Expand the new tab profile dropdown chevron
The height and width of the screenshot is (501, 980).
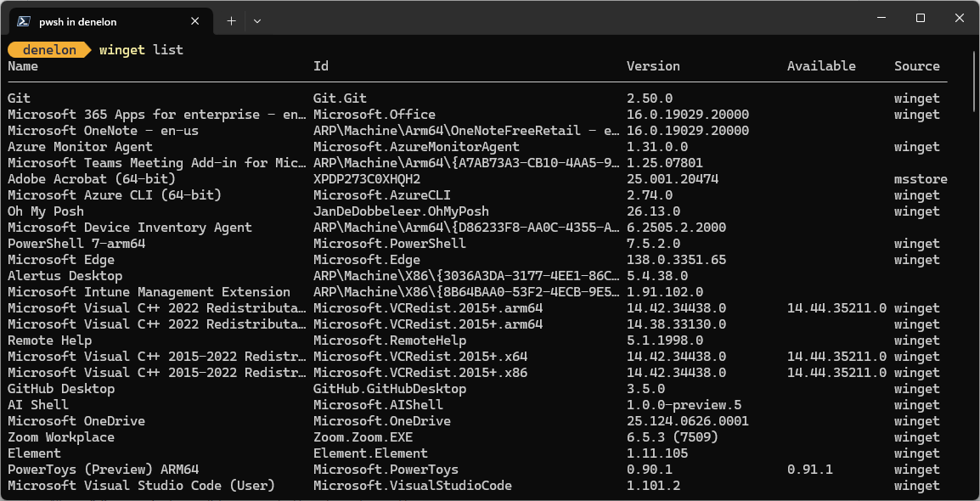pos(257,21)
